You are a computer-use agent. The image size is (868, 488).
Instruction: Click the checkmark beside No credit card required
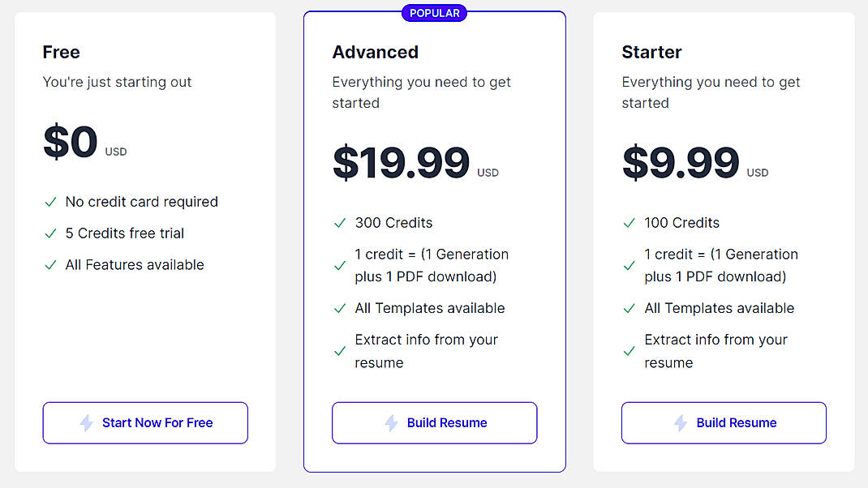pos(49,201)
